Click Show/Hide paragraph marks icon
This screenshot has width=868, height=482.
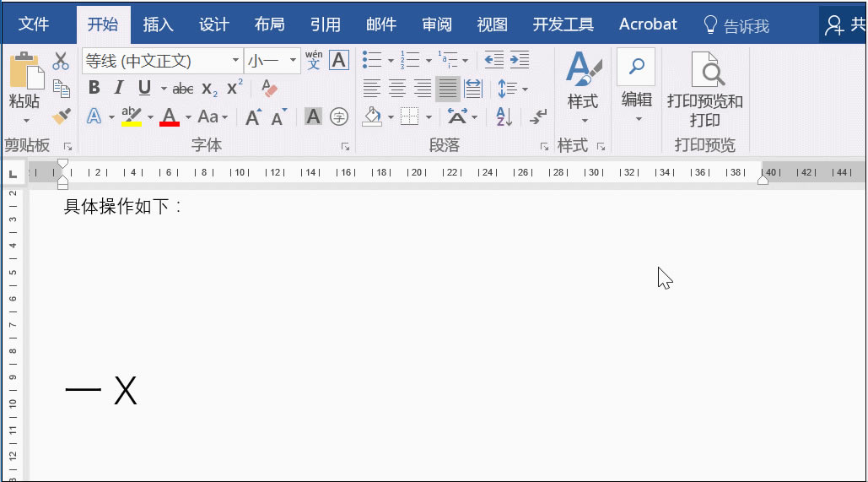[x=537, y=116]
